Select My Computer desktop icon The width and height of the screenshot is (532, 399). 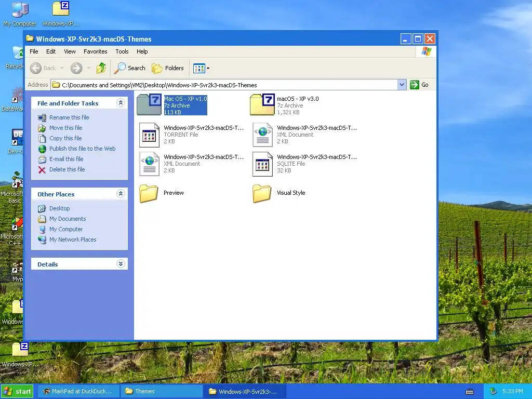coord(20,14)
